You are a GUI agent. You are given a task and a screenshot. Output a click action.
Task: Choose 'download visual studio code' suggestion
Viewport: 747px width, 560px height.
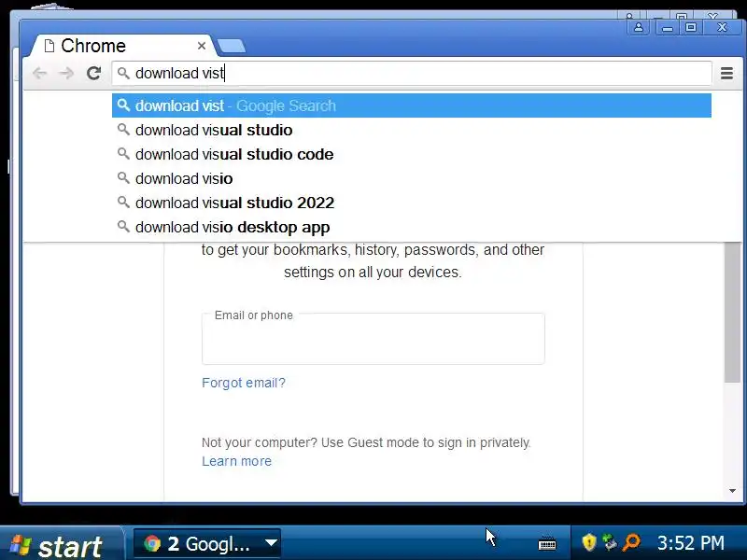(x=412, y=154)
